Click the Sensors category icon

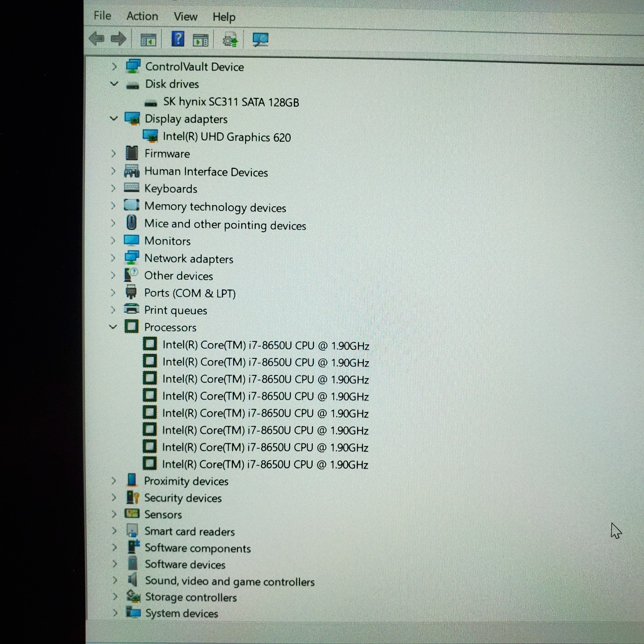coord(132,514)
